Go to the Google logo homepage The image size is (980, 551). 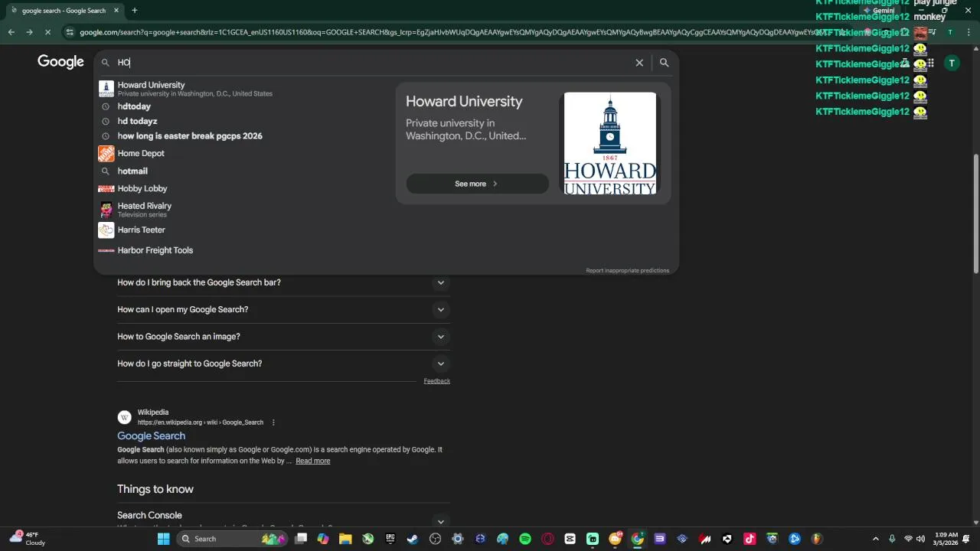60,62
